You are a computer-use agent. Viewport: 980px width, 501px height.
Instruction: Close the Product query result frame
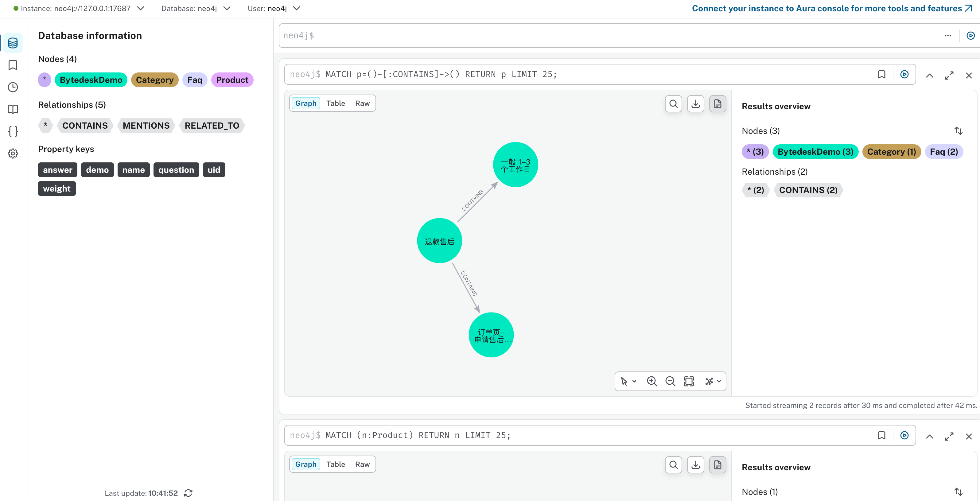point(969,436)
